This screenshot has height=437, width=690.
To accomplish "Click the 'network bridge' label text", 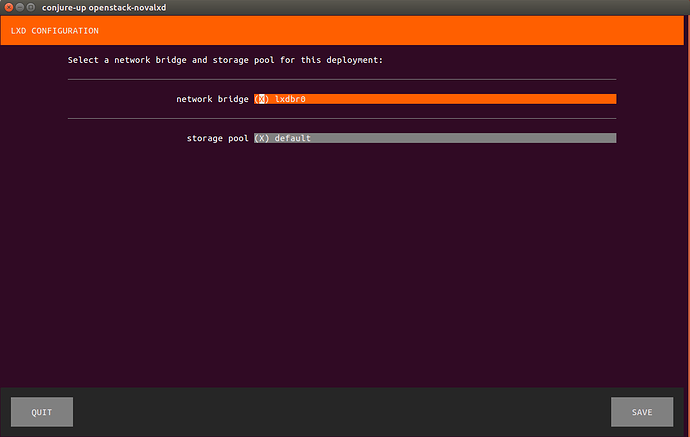I will click(212, 99).
